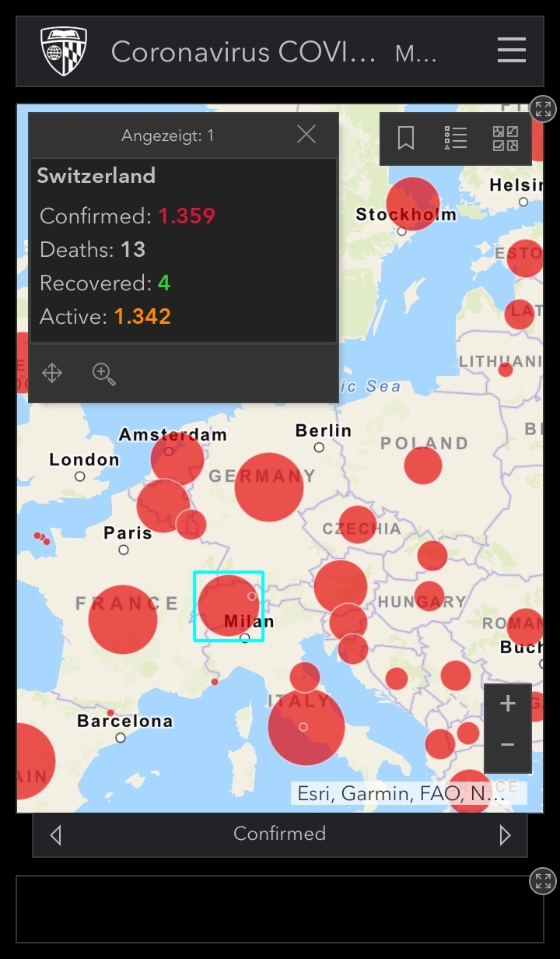Maximize the lower empty panel

pos(542,881)
